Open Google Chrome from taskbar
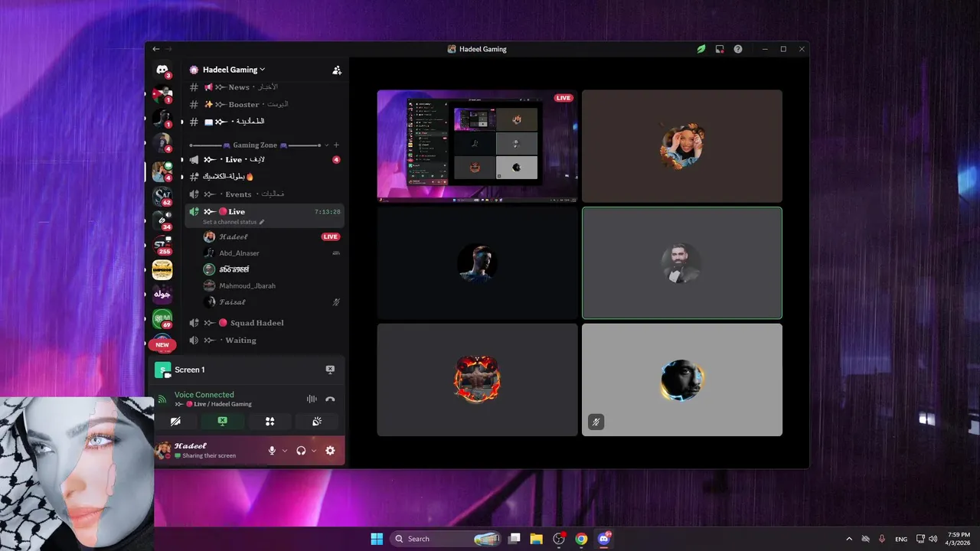980x551 pixels. [x=581, y=539]
